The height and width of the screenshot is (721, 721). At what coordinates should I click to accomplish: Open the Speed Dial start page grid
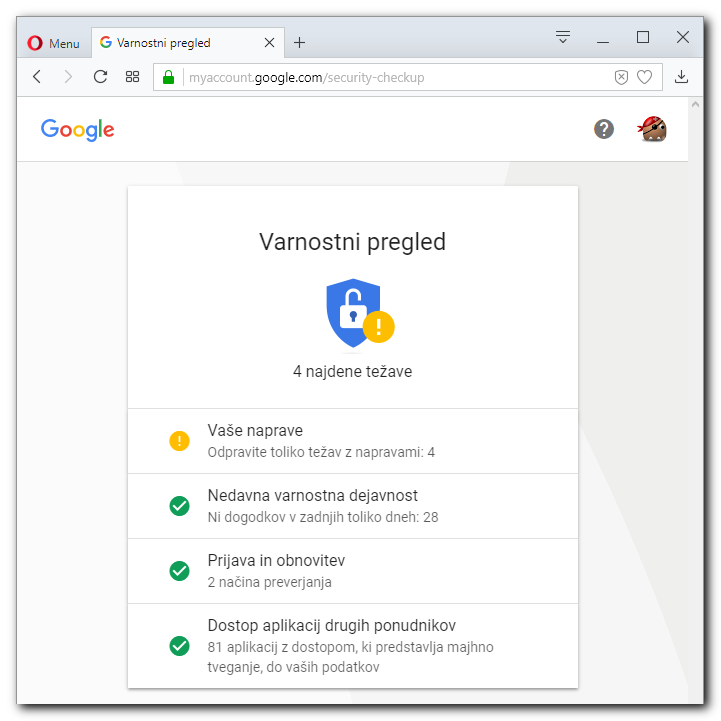point(132,77)
